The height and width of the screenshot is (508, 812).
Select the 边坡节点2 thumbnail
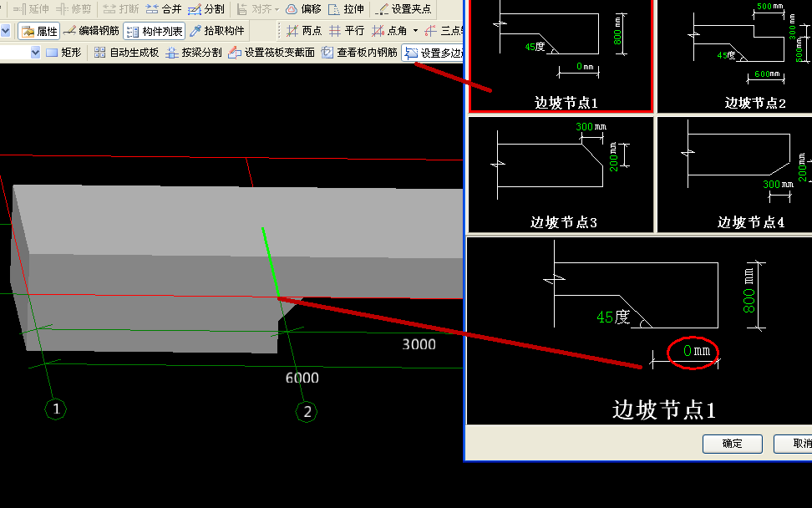coord(734,55)
